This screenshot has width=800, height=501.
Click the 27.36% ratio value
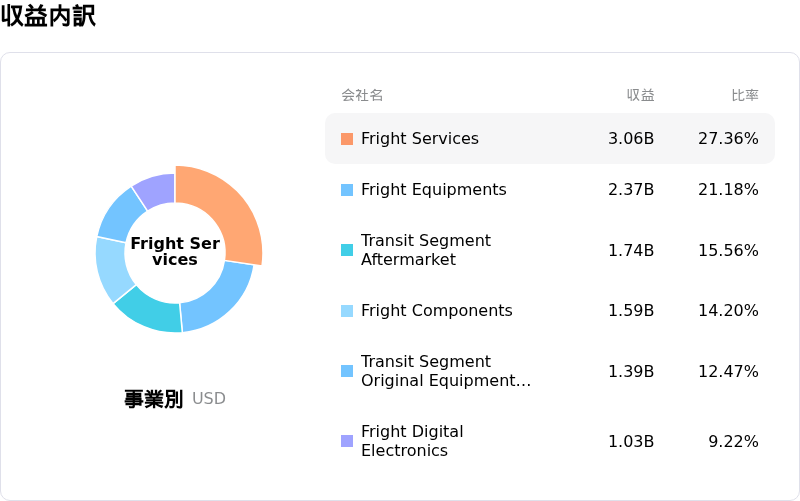pos(728,138)
